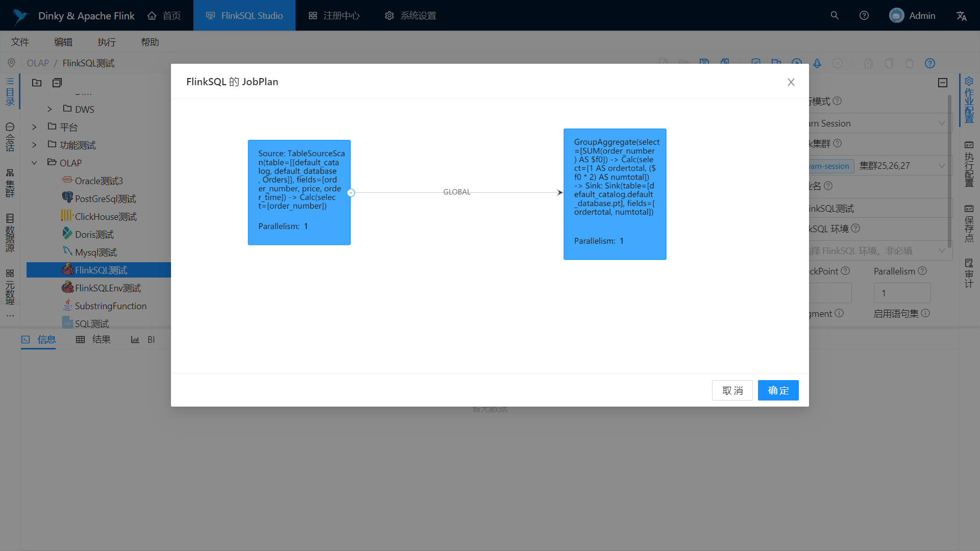980x551 pixels.
Task: Click the 确定 button
Action: [778, 390]
